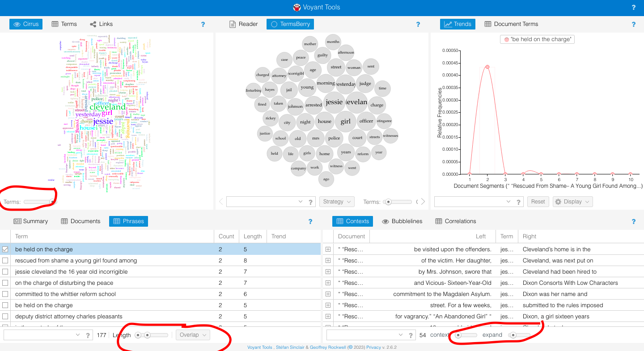The height and width of the screenshot is (351, 644).
Task: Open the Summary tab
Action: pos(30,221)
